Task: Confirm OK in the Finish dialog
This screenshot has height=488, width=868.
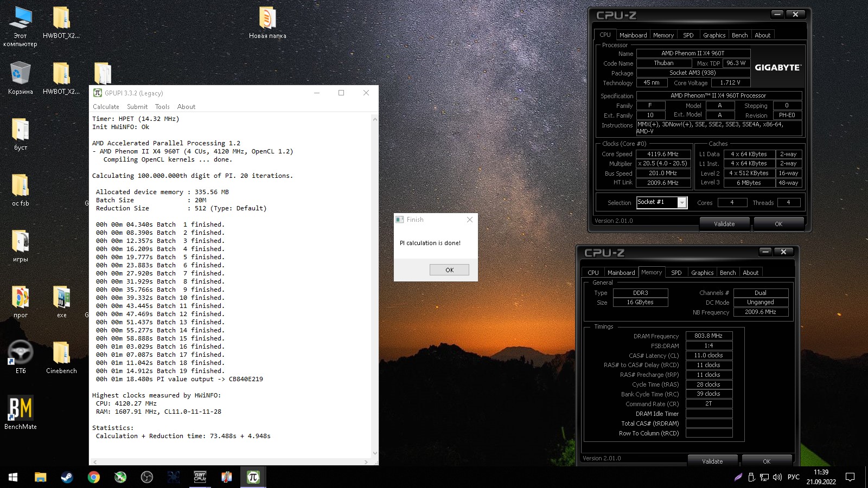Action: coord(449,270)
